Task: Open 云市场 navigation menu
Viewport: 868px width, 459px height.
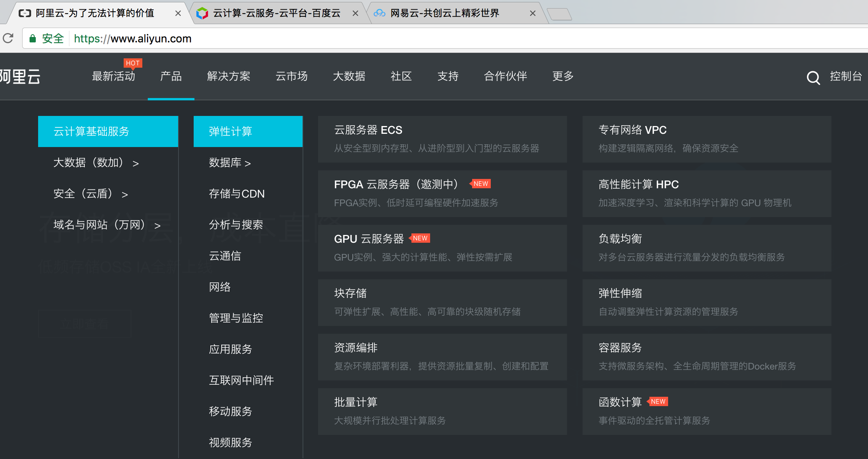Action: (x=292, y=76)
